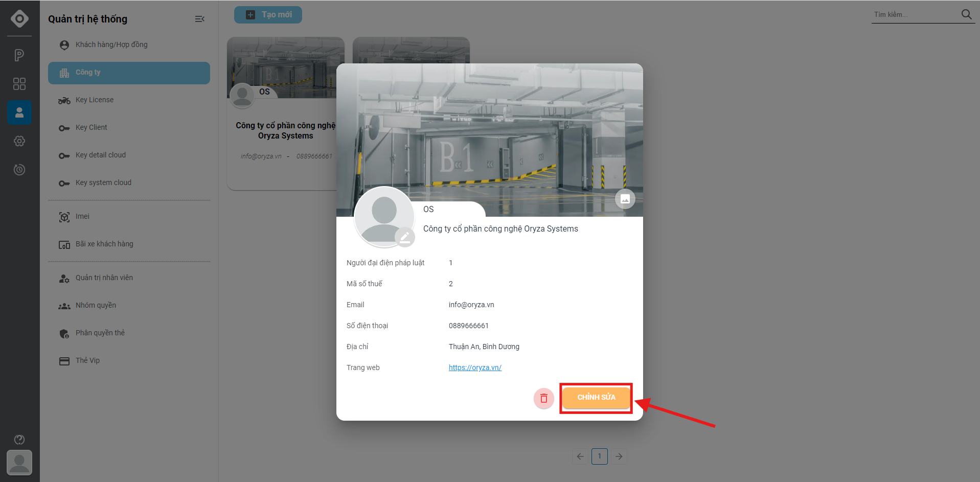Click the info@oryza.vn email value in dialog

pyautogui.click(x=471, y=305)
